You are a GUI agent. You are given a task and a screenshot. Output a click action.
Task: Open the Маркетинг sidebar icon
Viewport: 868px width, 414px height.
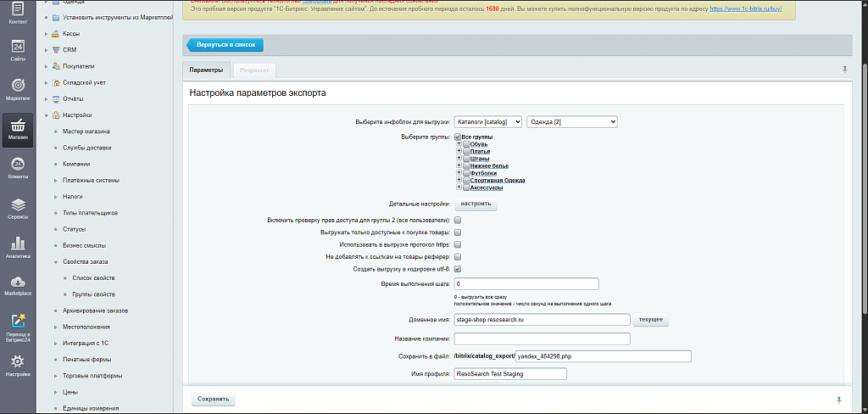point(18,88)
